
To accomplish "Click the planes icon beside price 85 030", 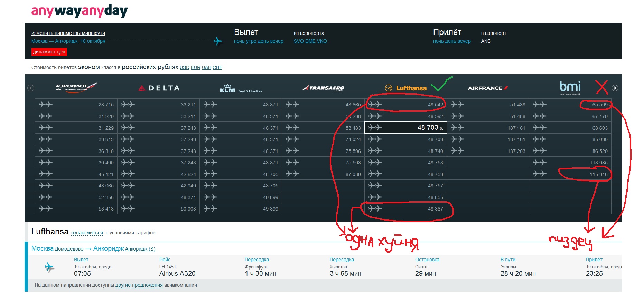I will pos(540,139).
